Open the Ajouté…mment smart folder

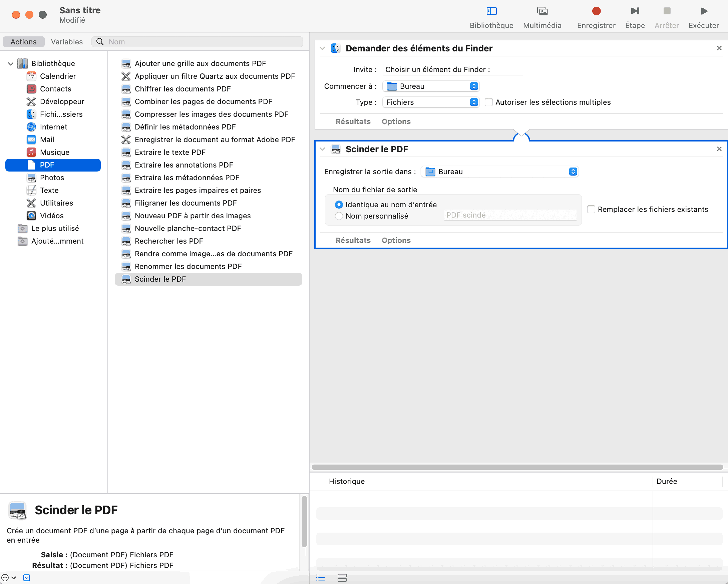[57, 241]
